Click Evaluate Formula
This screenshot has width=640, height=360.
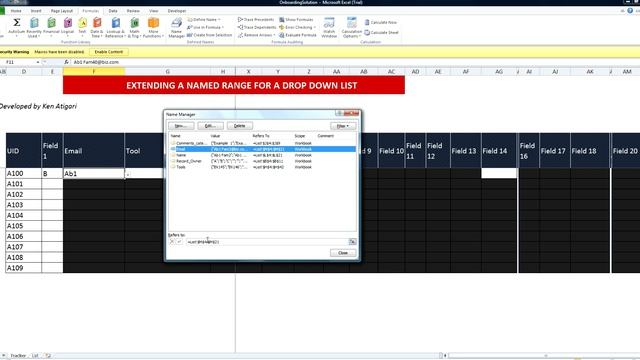(298, 35)
